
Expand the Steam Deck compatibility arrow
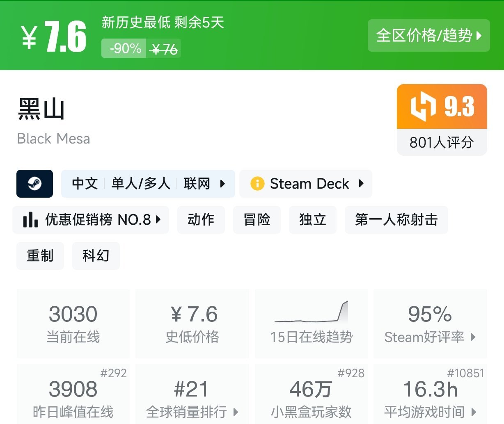(361, 183)
